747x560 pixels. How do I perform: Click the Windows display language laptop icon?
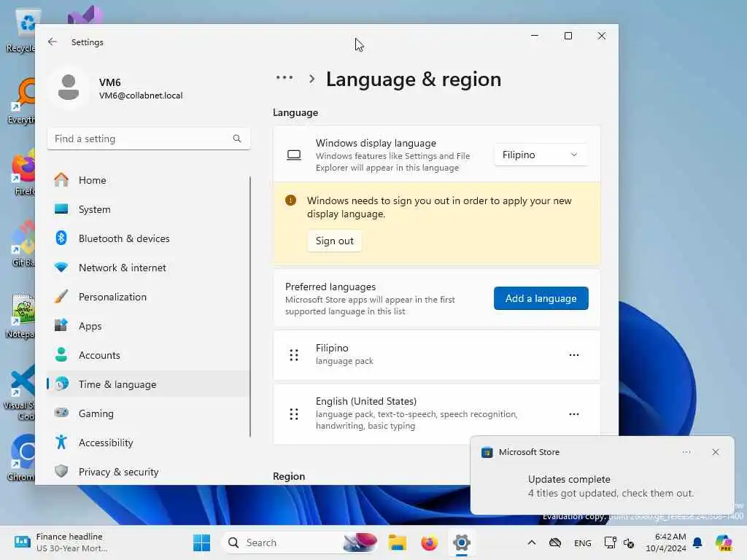pos(294,155)
